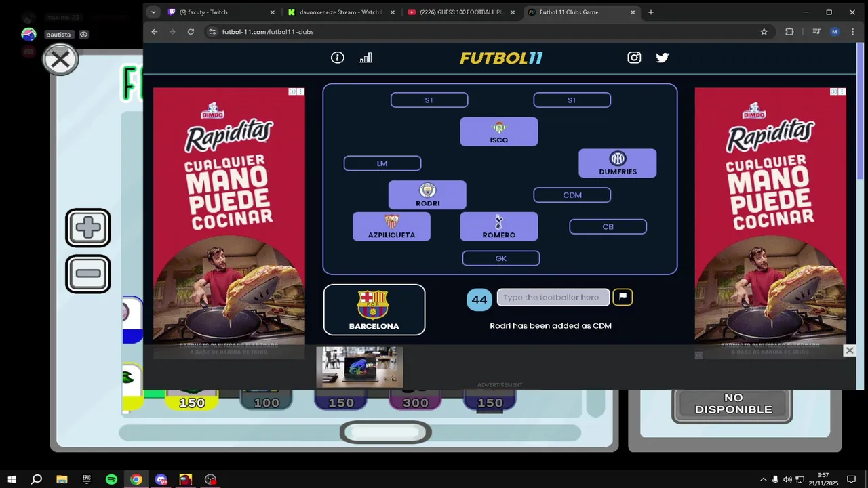
Task: Close the GUESS 100 FOOTBALL tab
Action: [x=513, y=12]
